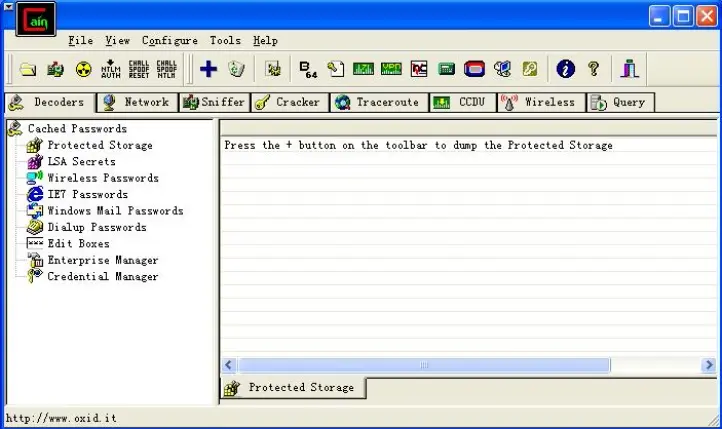Open the VPN password decoder icon

pos(391,70)
